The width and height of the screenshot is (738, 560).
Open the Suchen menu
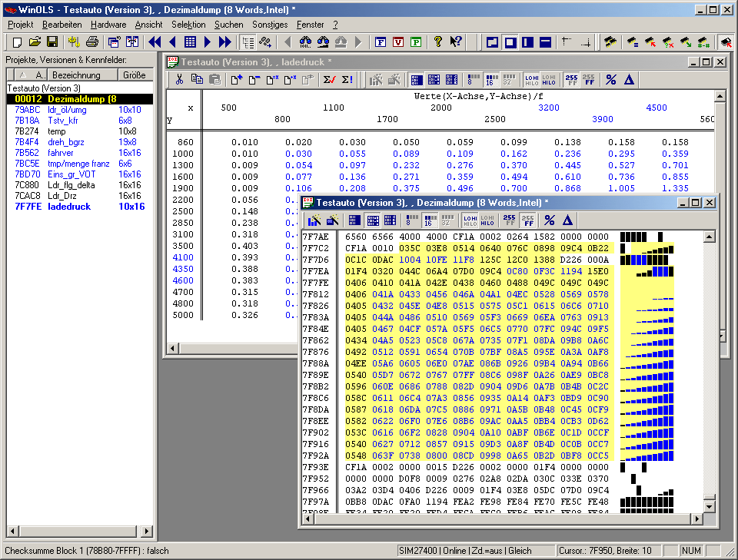(x=229, y=25)
